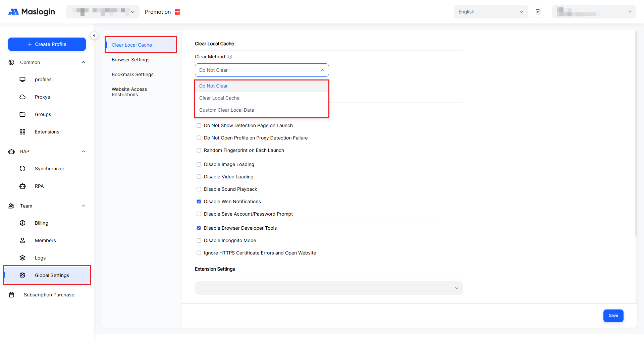Open the Extensions grid icon

(22, 132)
